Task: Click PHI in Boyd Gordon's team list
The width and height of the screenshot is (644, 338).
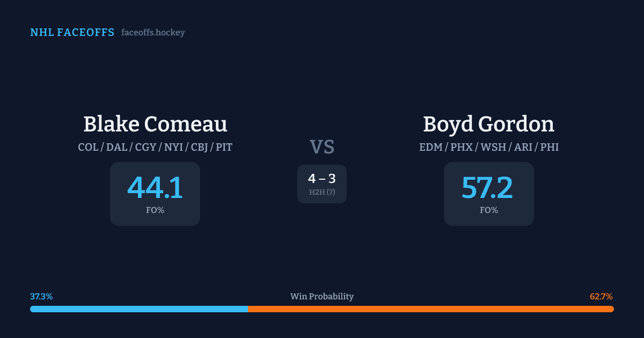Action: click(x=550, y=147)
